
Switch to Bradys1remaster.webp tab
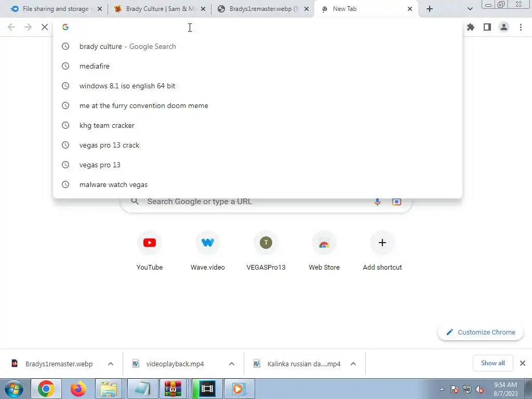point(263,9)
